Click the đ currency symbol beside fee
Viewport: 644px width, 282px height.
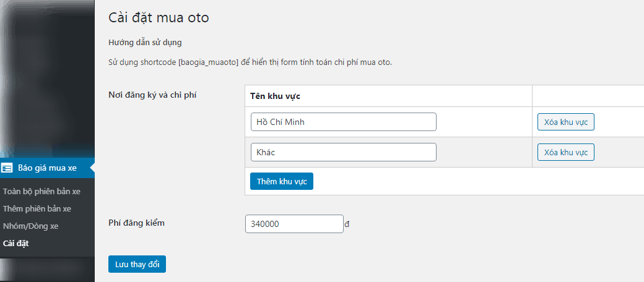347,224
